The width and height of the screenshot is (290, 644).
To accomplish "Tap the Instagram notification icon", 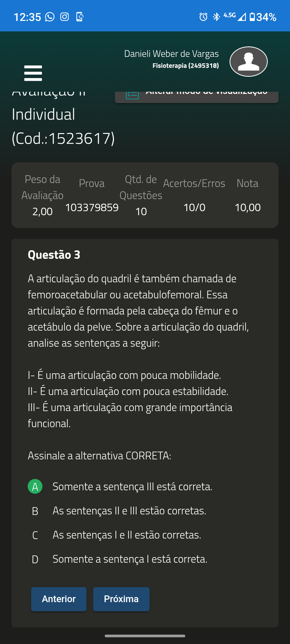I will (x=64, y=17).
